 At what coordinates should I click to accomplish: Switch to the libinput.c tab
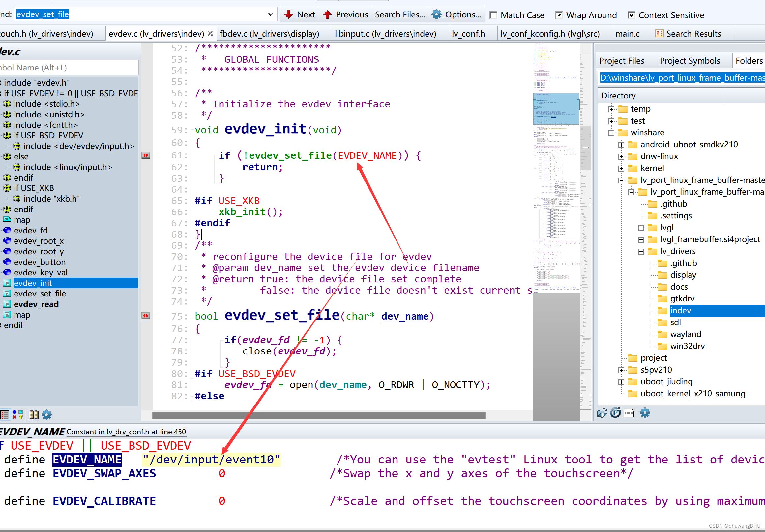coord(386,34)
